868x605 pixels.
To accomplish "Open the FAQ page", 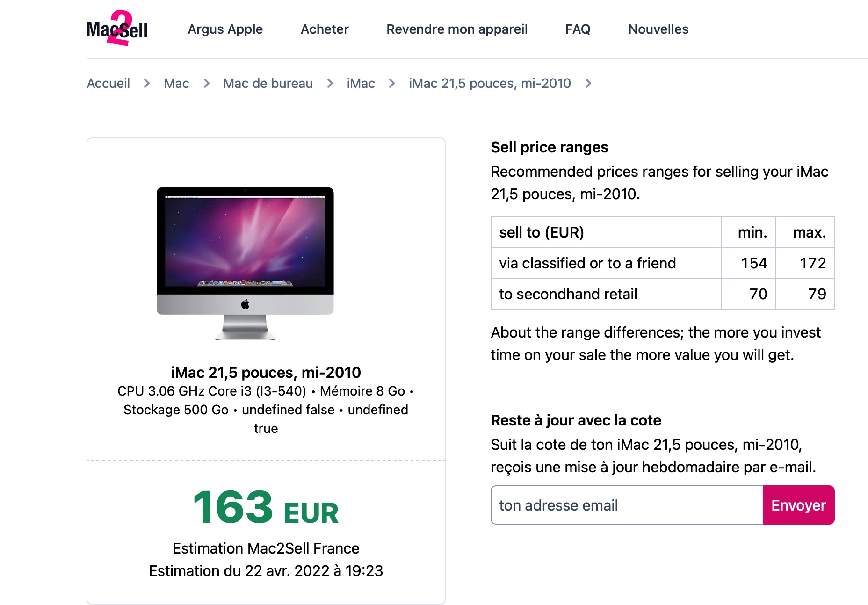I will pos(578,29).
